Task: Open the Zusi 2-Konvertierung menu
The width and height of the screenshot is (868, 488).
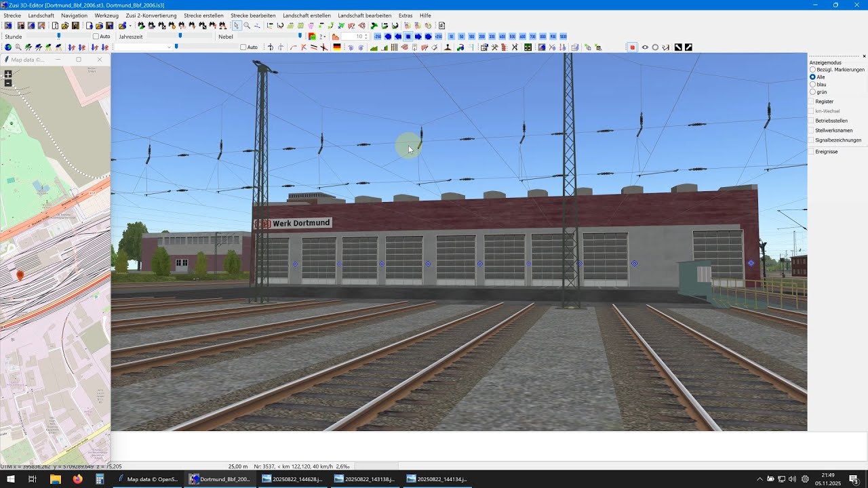Action: [x=151, y=16]
